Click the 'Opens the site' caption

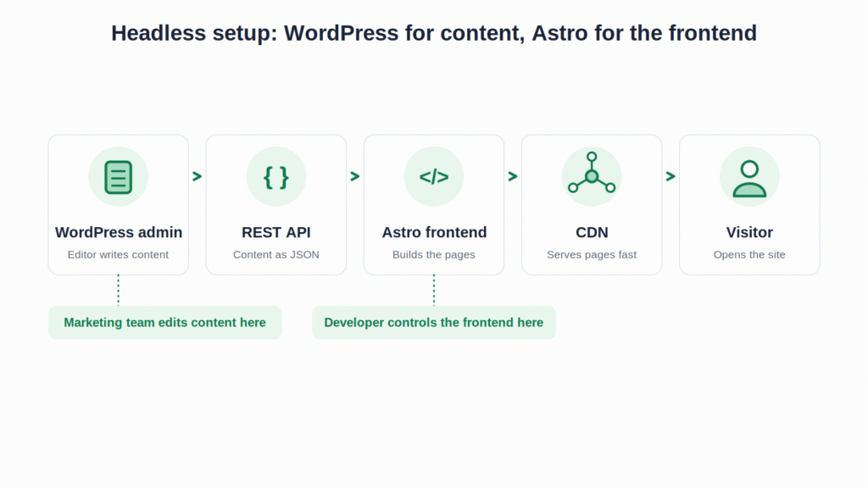[x=749, y=254]
